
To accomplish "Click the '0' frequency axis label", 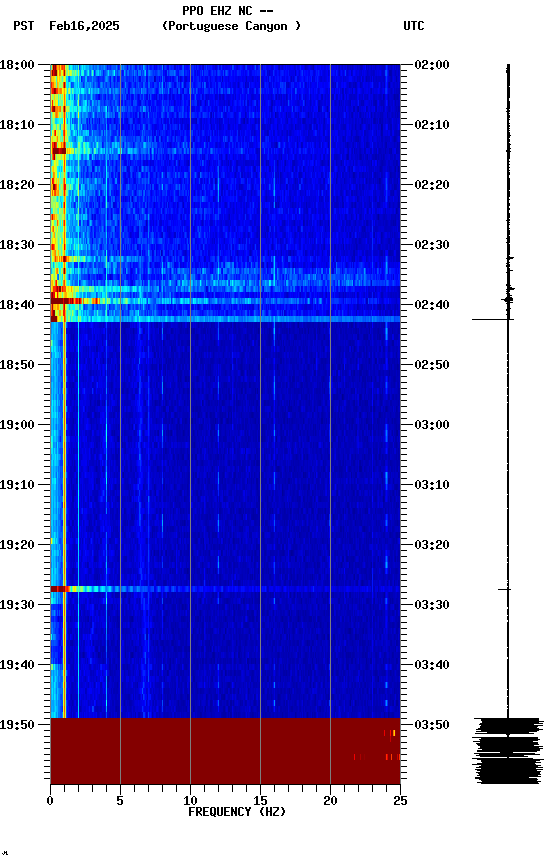I will coord(50,801).
